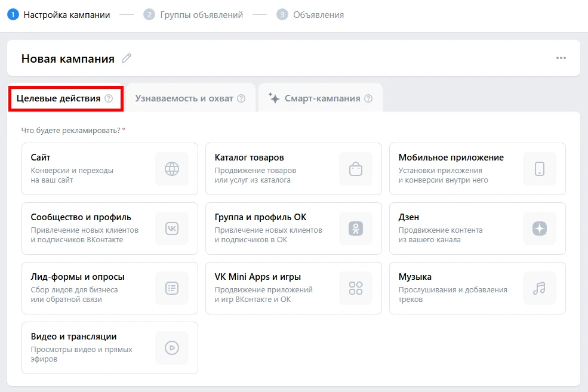Click the phone icon for Мобильное приложение

click(540, 169)
